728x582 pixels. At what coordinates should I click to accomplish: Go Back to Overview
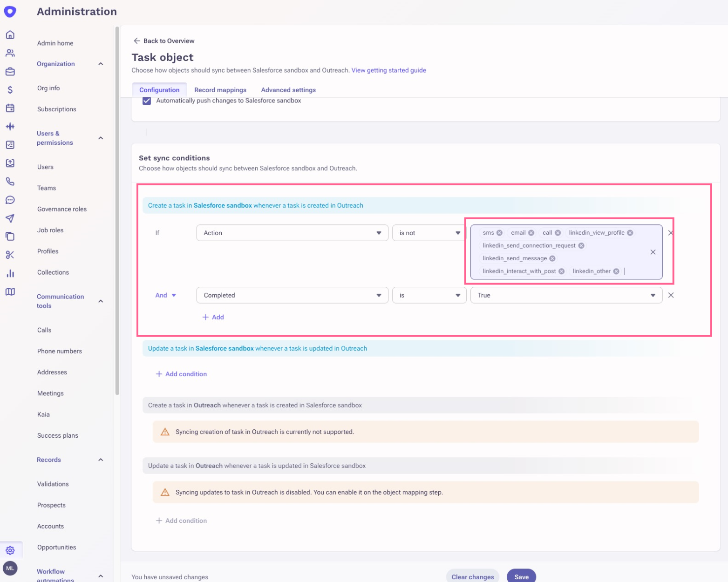coord(164,41)
